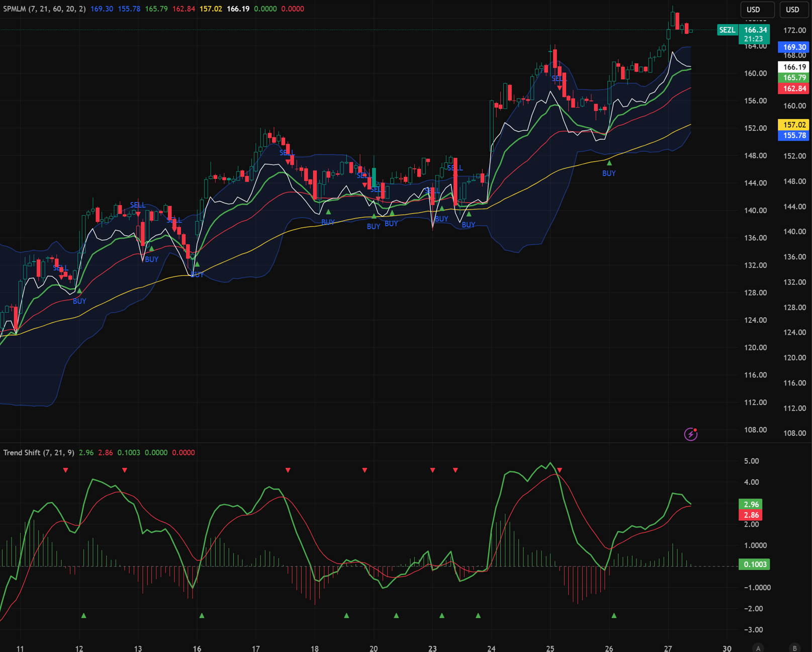This screenshot has width=812, height=652.
Task: Click the green BUY arrow near date 26
Action: pyautogui.click(x=609, y=163)
